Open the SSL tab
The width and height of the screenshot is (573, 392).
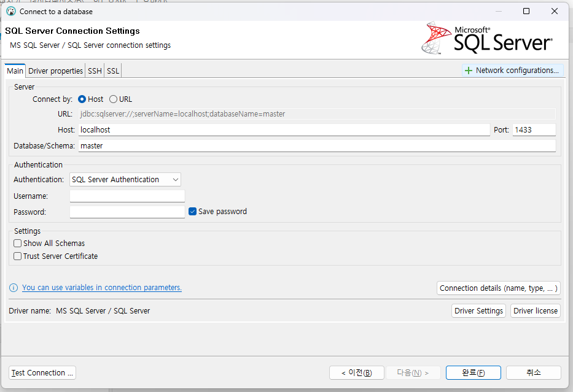(113, 71)
